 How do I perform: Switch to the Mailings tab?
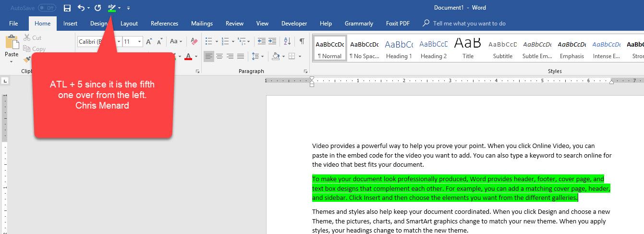click(x=202, y=23)
